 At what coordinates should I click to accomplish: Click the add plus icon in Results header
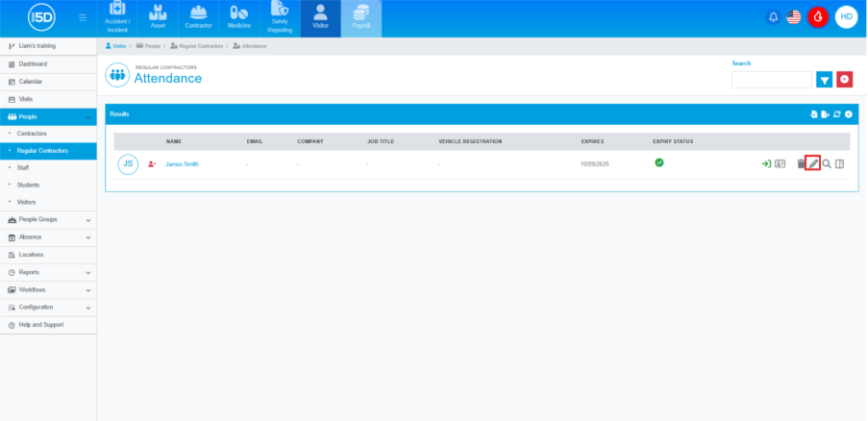849,114
